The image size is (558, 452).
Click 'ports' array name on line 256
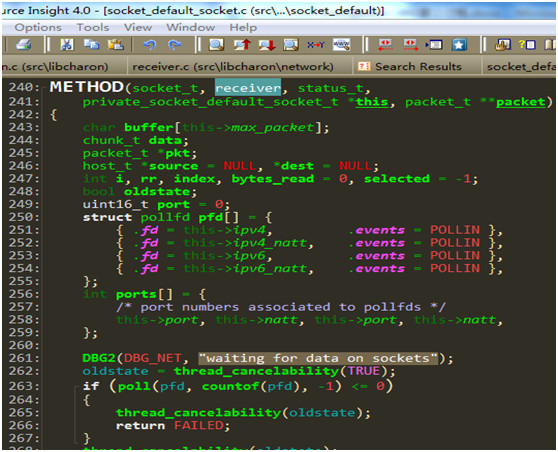point(136,295)
